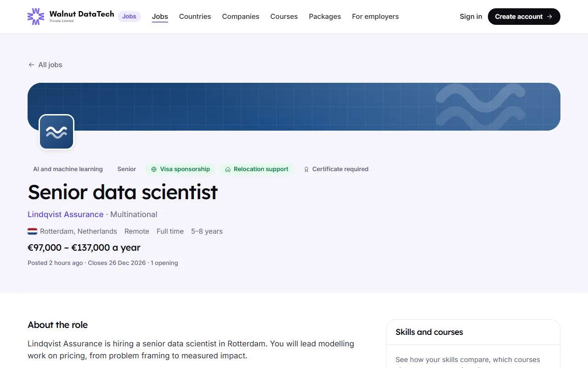Screen dimensions: 588x368
Task: Open the For employers page
Action: (375, 17)
